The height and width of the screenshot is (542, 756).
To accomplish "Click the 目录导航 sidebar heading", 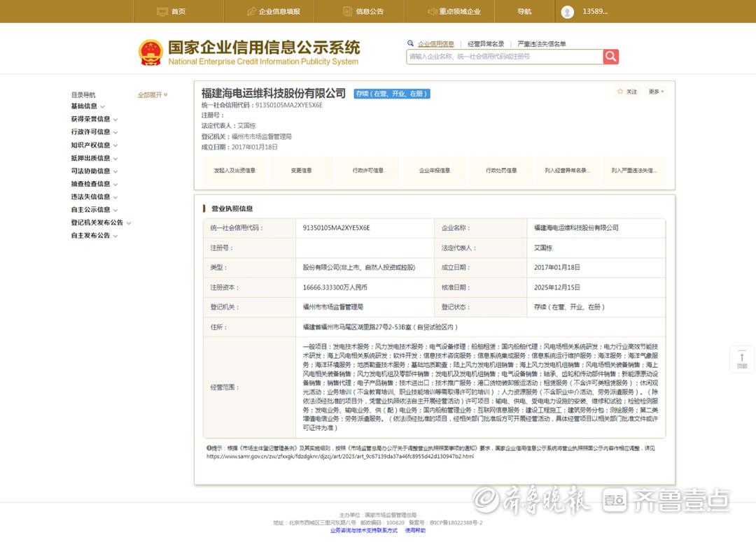I will point(83,95).
